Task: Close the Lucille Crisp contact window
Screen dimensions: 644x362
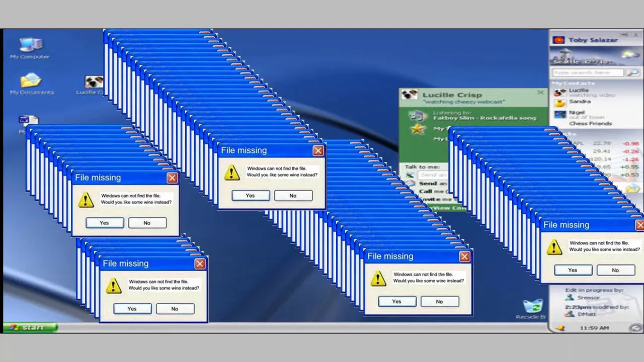Action: point(540,93)
